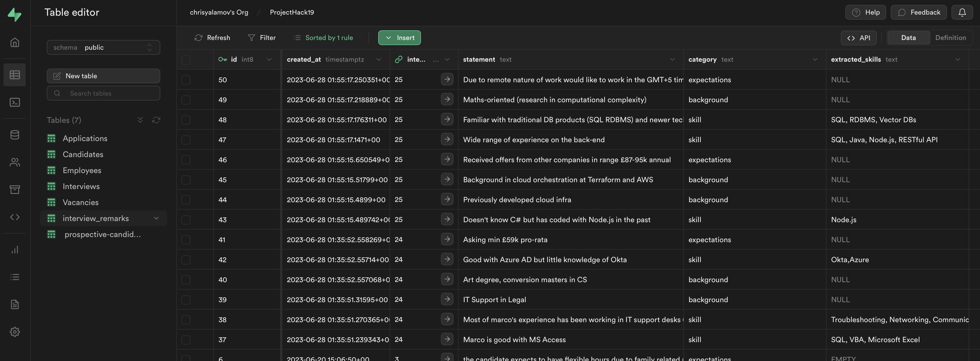Click the notifications bell icon

[962, 12]
